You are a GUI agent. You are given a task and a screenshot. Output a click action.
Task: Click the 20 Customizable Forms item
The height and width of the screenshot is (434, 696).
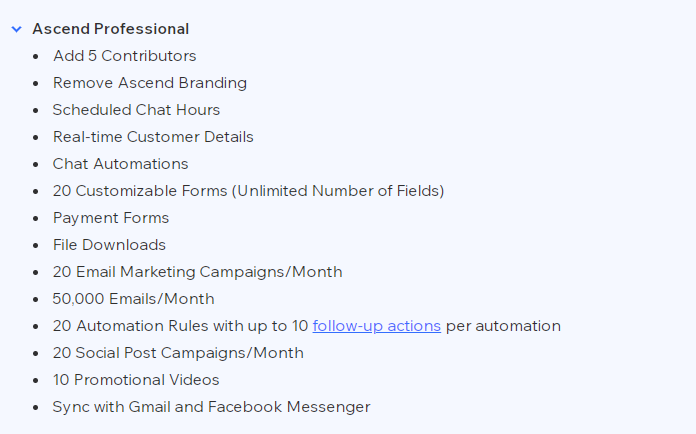[x=249, y=191]
